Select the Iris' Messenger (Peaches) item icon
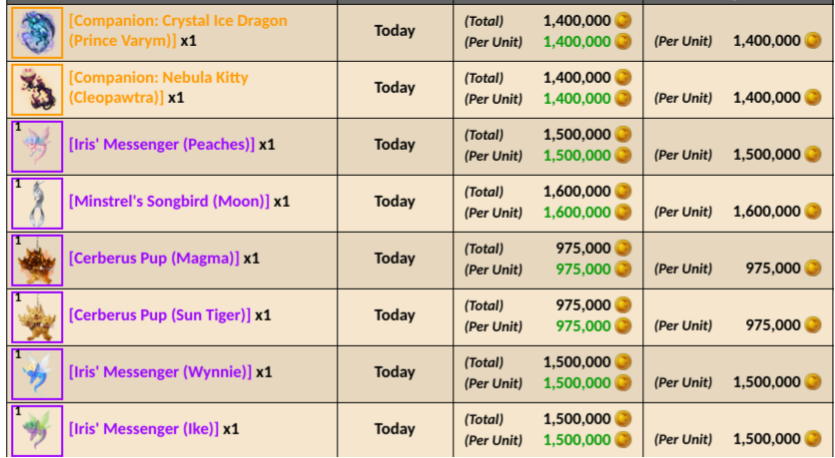 pyautogui.click(x=37, y=146)
